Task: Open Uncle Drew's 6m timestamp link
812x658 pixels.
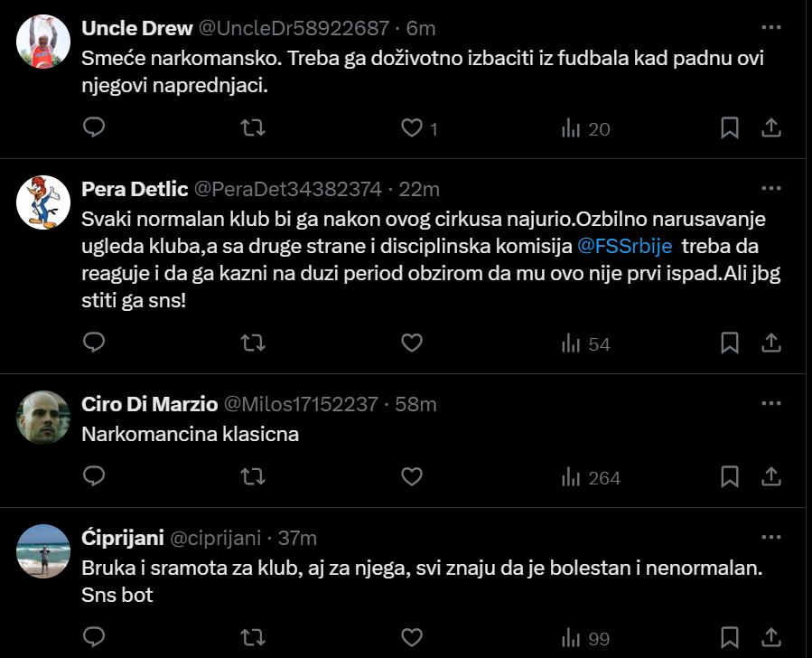Action: [x=422, y=28]
